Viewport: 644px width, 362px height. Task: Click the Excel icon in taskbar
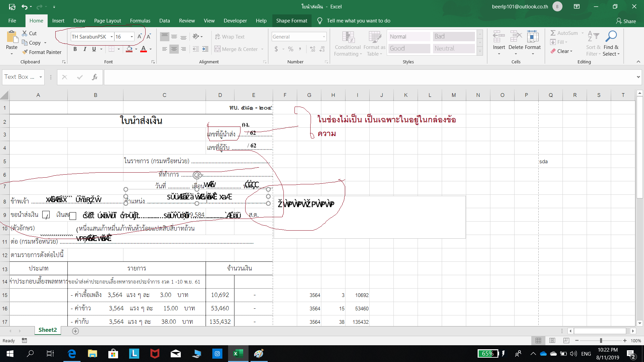click(238, 354)
